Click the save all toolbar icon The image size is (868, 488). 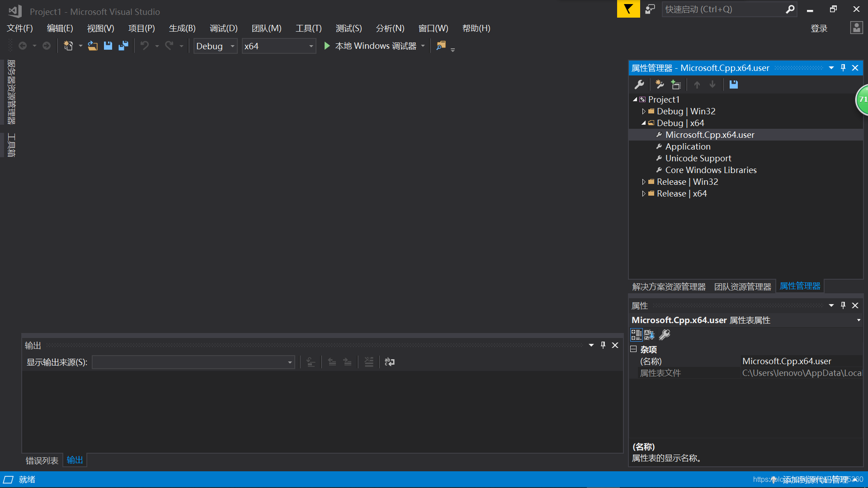(x=123, y=46)
